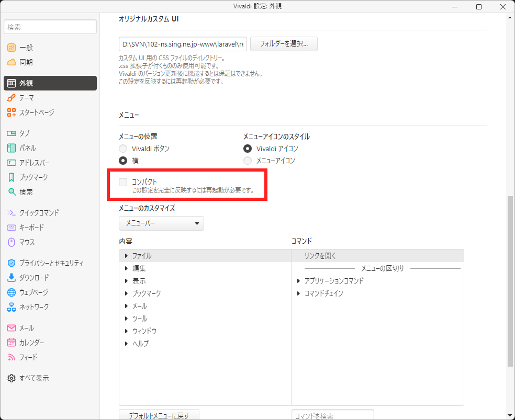Select the Vivaldi ボタン radio option

pos(122,148)
